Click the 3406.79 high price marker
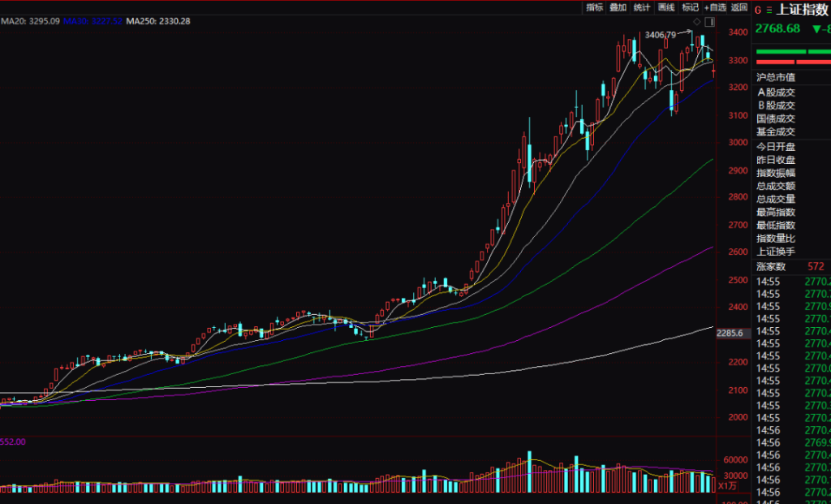 tap(660, 35)
